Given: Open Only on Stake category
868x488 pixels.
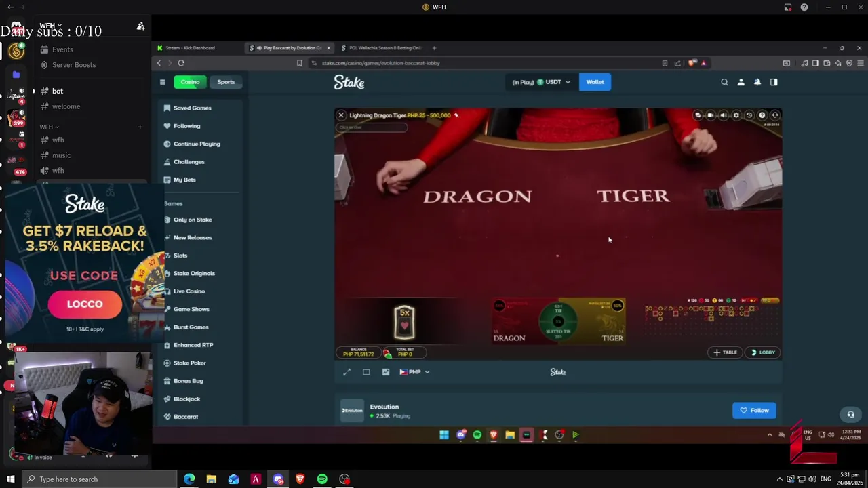Looking at the screenshot, I should (193, 220).
